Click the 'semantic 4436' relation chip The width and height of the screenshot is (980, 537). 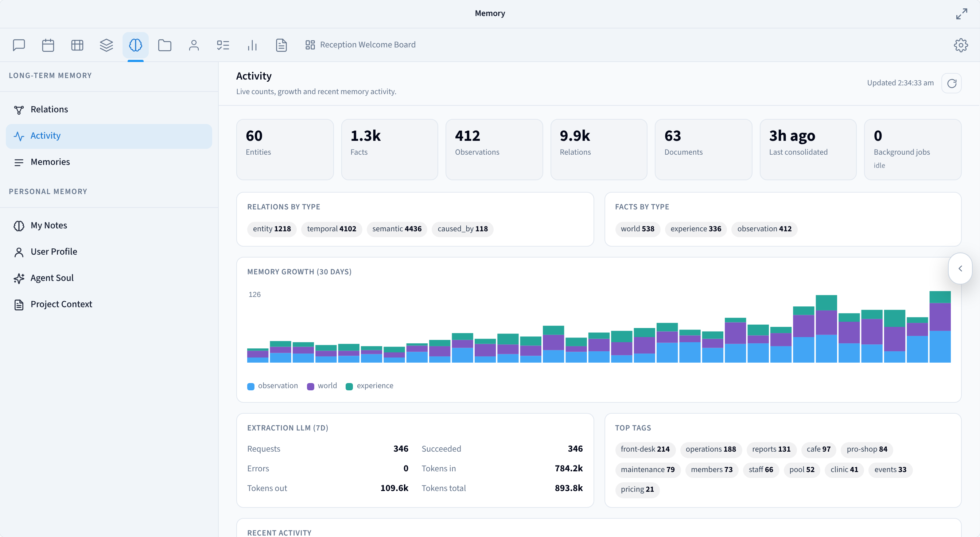point(397,229)
